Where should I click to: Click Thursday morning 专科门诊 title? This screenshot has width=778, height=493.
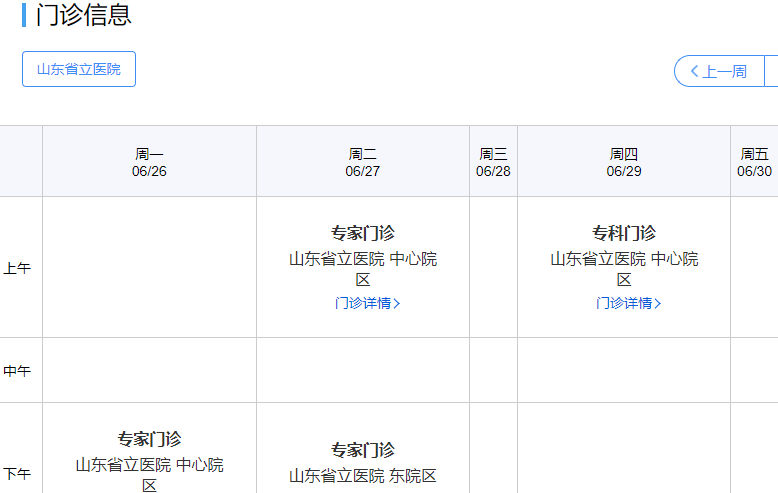click(x=624, y=233)
